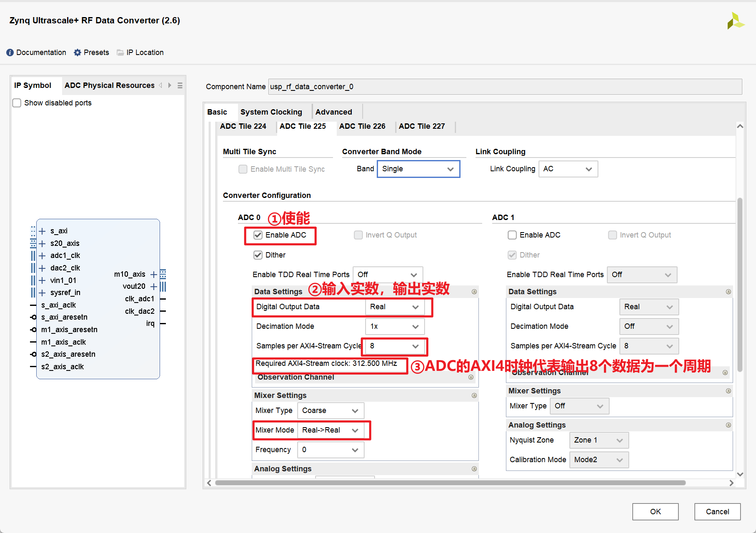Open the Documentation menu
The image size is (756, 533).
(x=36, y=53)
